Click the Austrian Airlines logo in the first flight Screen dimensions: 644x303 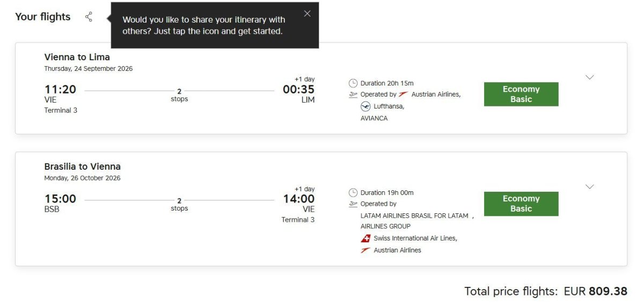point(404,95)
